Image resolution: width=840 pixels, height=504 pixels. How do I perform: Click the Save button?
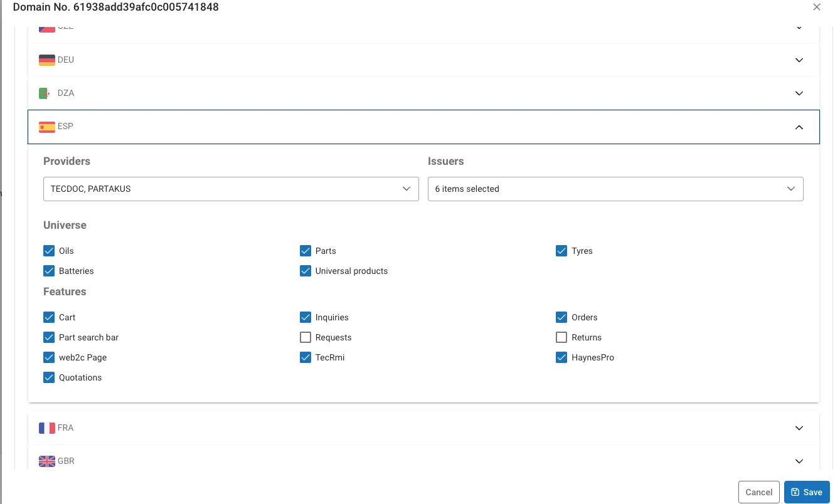(x=807, y=492)
